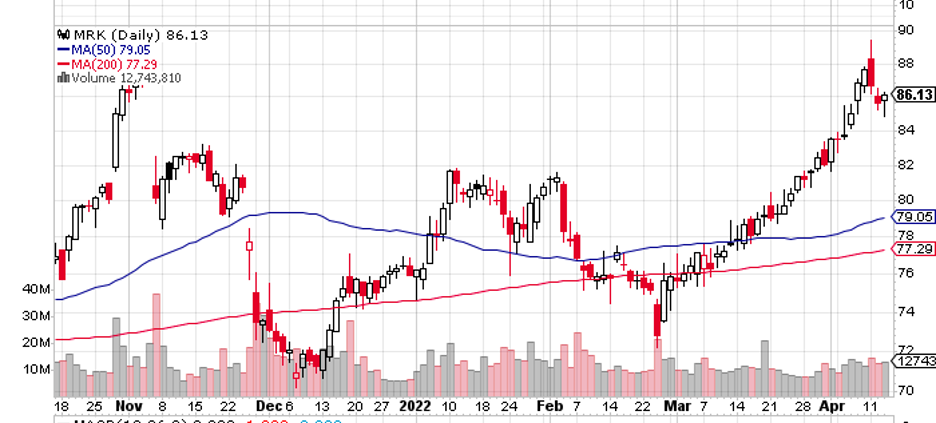
Task: Click the red 77.29 axis price tag
Action: (x=914, y=248)
